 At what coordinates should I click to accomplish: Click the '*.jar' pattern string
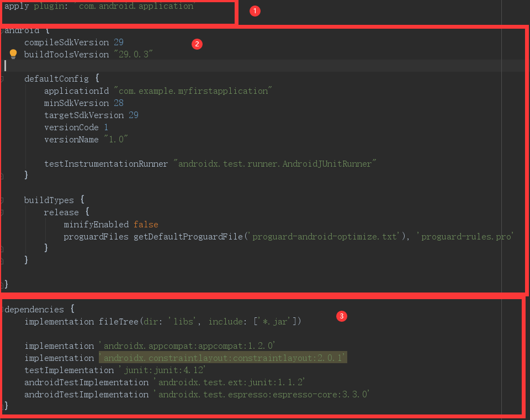[x=275, y=322]
